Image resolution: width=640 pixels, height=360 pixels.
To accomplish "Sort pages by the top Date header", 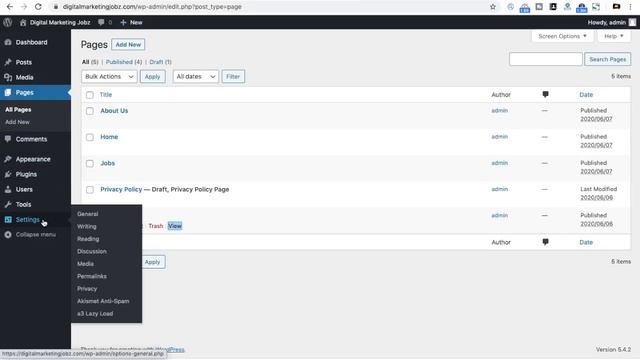I will (x=586, y=95).
